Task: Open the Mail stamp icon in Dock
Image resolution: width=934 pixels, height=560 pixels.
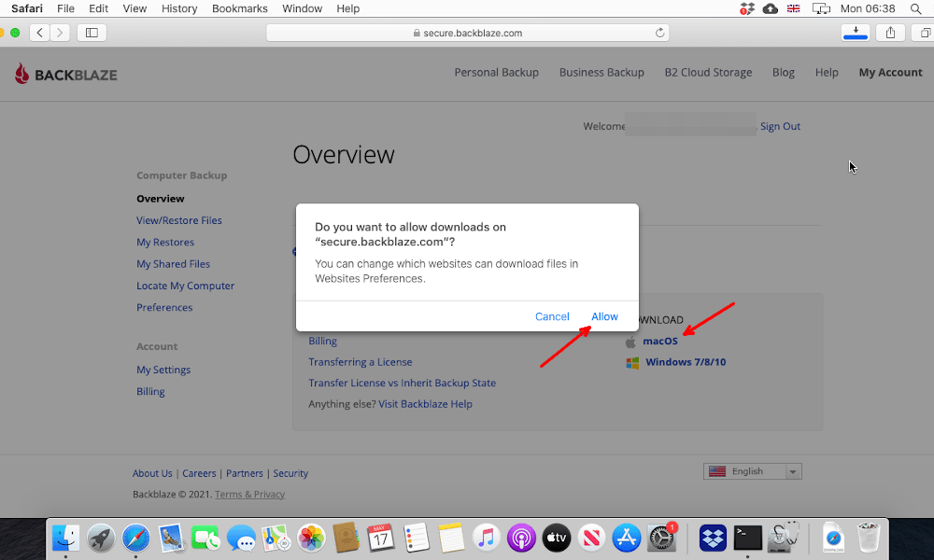Action: [171, 538]
